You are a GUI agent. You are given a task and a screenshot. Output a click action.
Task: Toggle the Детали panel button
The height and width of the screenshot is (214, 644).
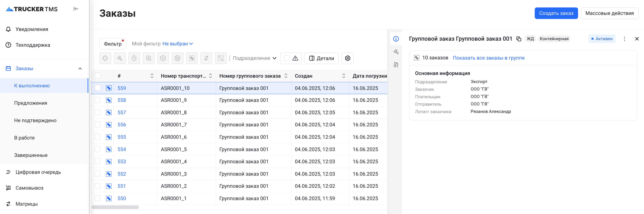point(321,58)
